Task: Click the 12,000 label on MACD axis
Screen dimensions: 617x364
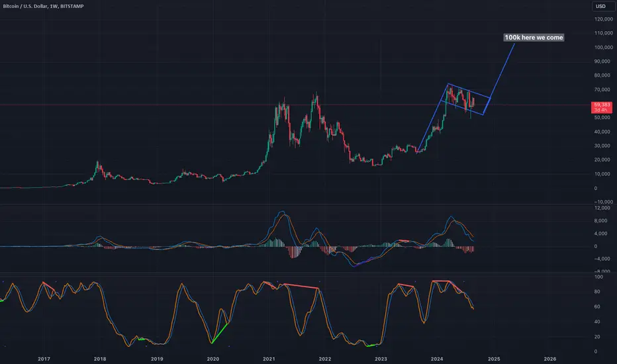Action: click(602, 208)
